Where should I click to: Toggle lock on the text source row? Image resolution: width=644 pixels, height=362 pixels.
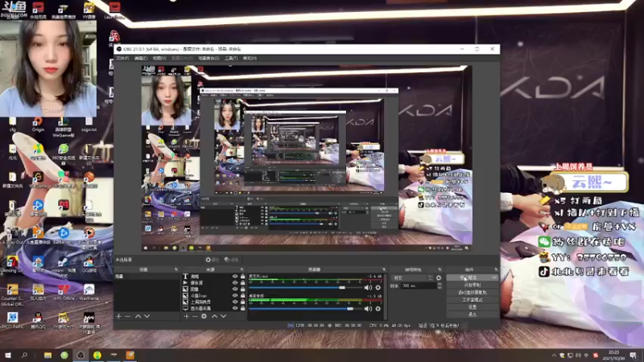[x=243, y=277]
